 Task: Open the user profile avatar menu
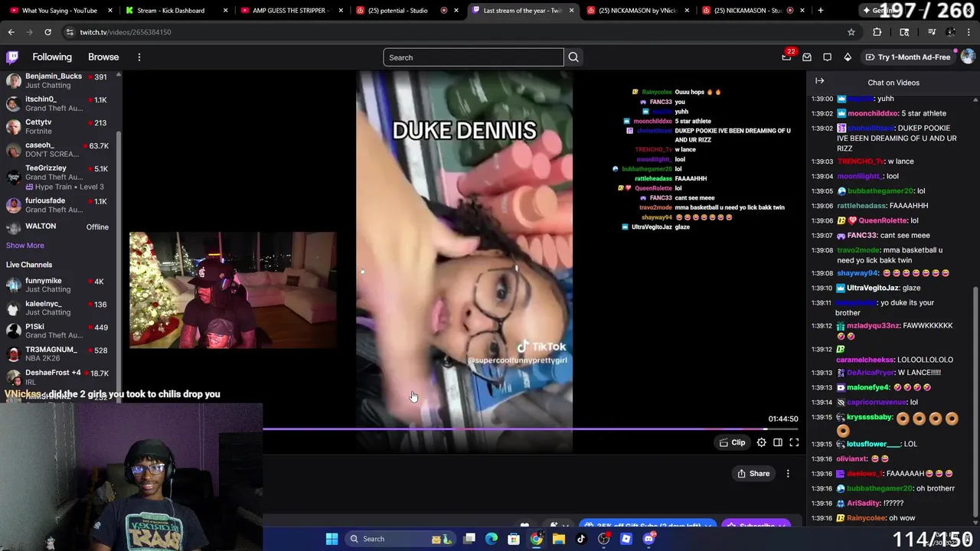[968, 57]
